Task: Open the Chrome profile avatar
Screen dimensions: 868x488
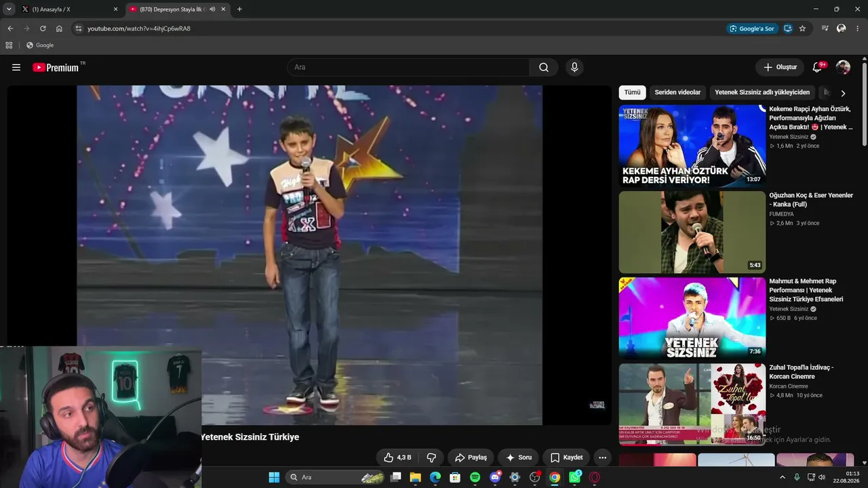Action: tap(841, 28)
